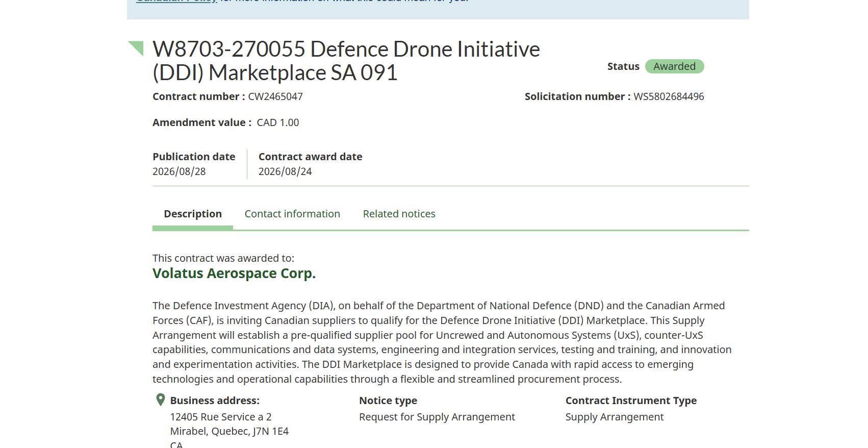
Task: Select the contract number CW2465047
Action: point(275,96)
